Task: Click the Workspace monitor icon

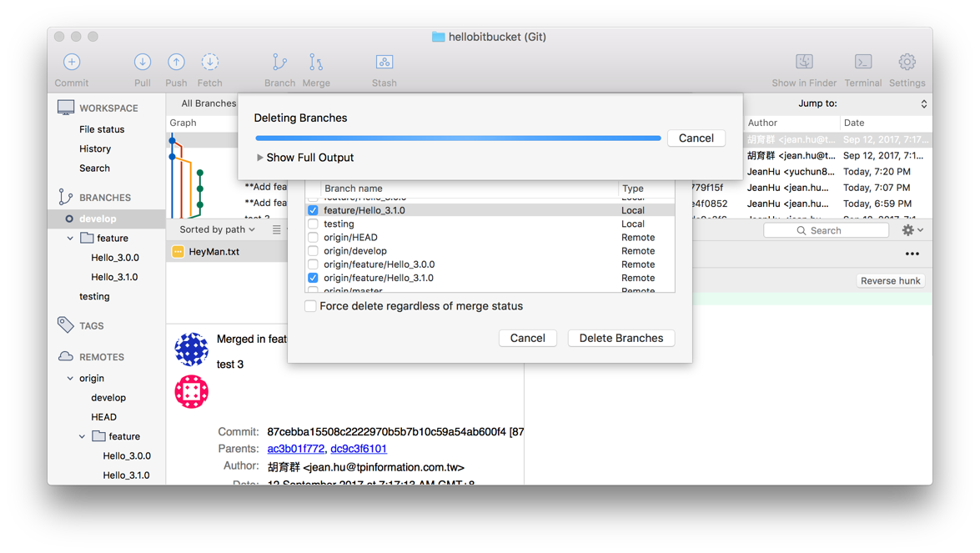Action: coord(66,108)
